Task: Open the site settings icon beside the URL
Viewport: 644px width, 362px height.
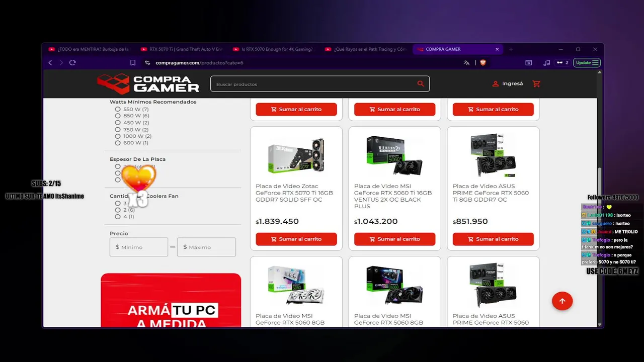Action: coord(147,63)
